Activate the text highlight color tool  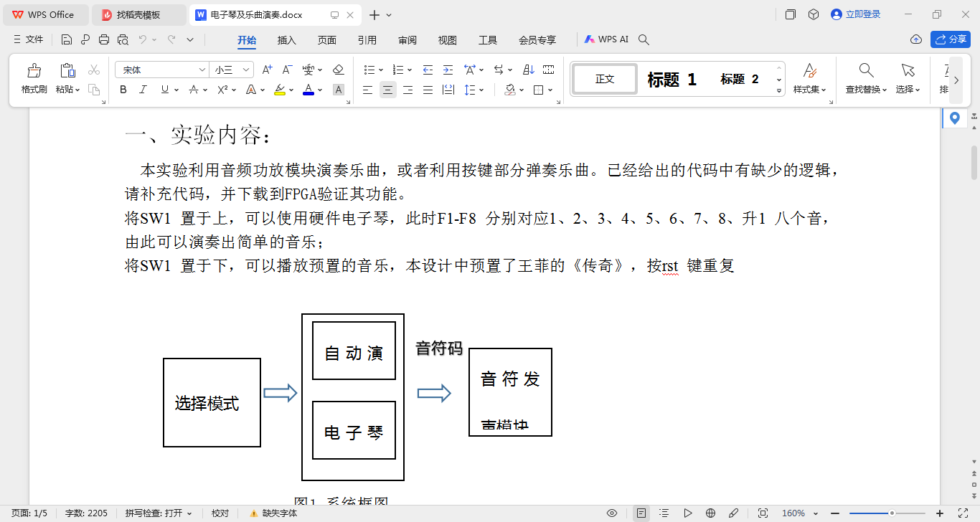(280, 90)
